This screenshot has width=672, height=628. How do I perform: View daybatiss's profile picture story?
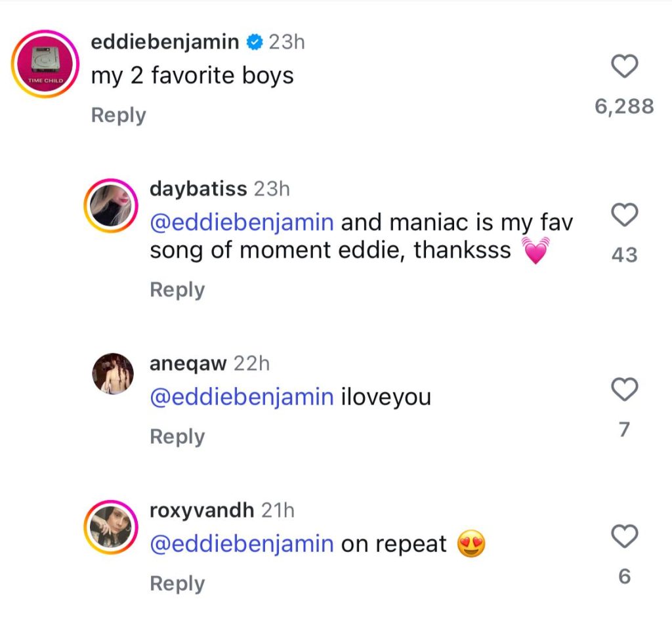pos(110,206)
